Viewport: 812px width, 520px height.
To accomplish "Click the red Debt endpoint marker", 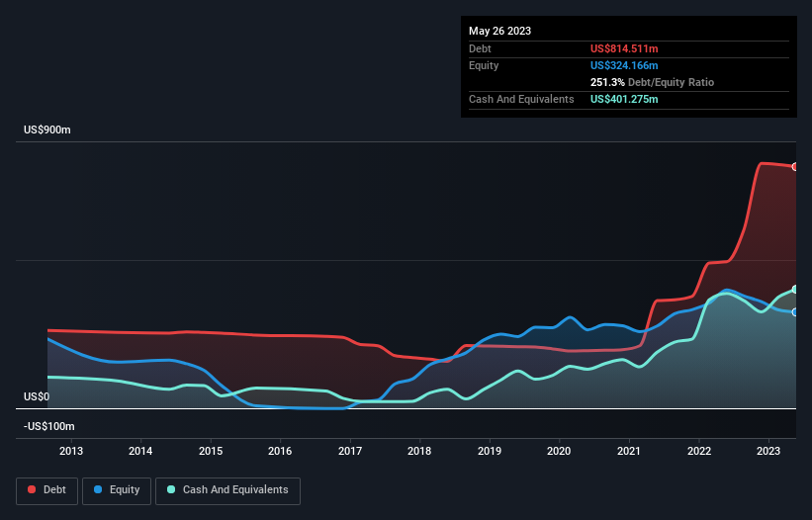I will pos(795,167).
